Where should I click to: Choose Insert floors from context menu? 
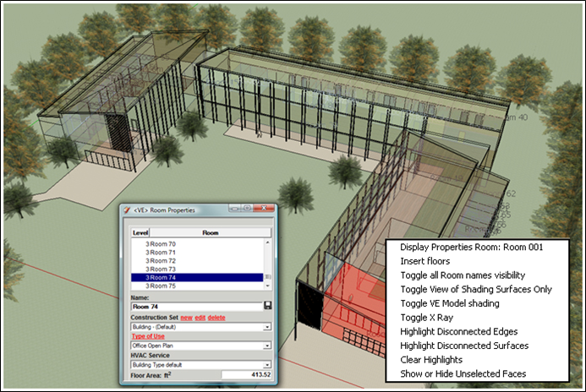pyautogui.click(x=425, y=262)
